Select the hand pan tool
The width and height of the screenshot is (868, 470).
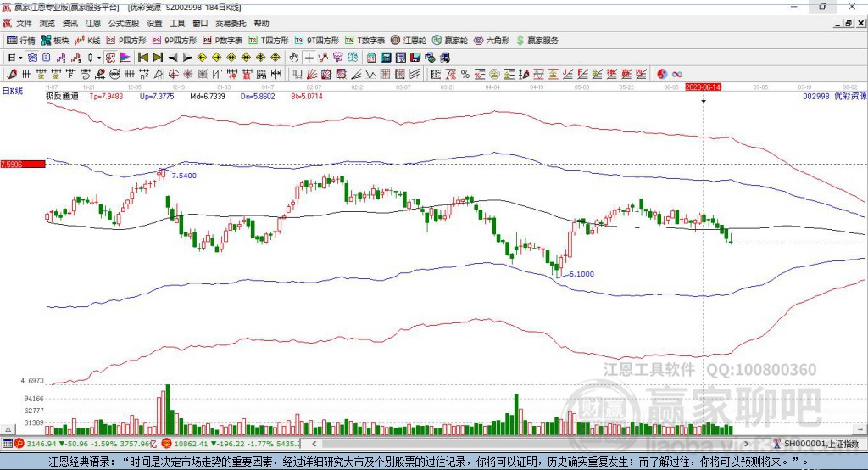tap(293, 58)
